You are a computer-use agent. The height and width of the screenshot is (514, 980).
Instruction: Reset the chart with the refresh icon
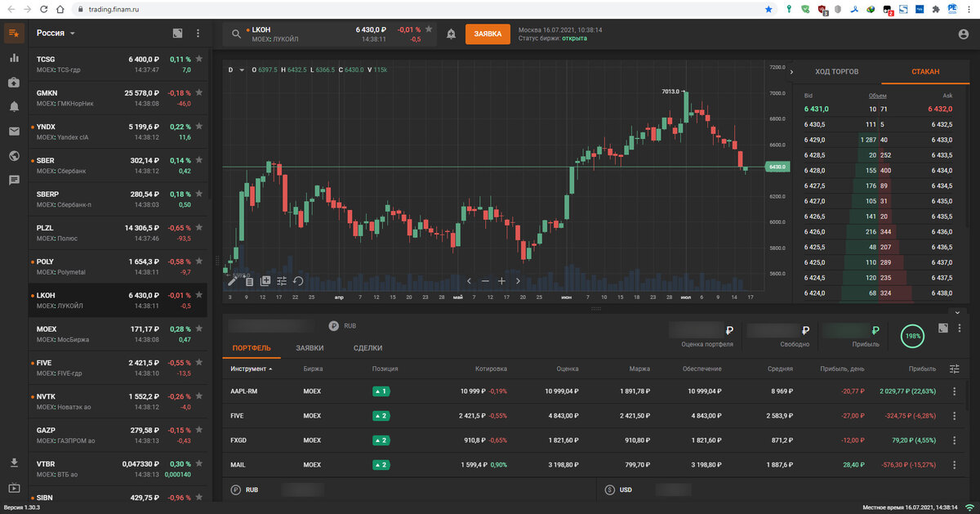pyautogui.click(x=298, y=280)
